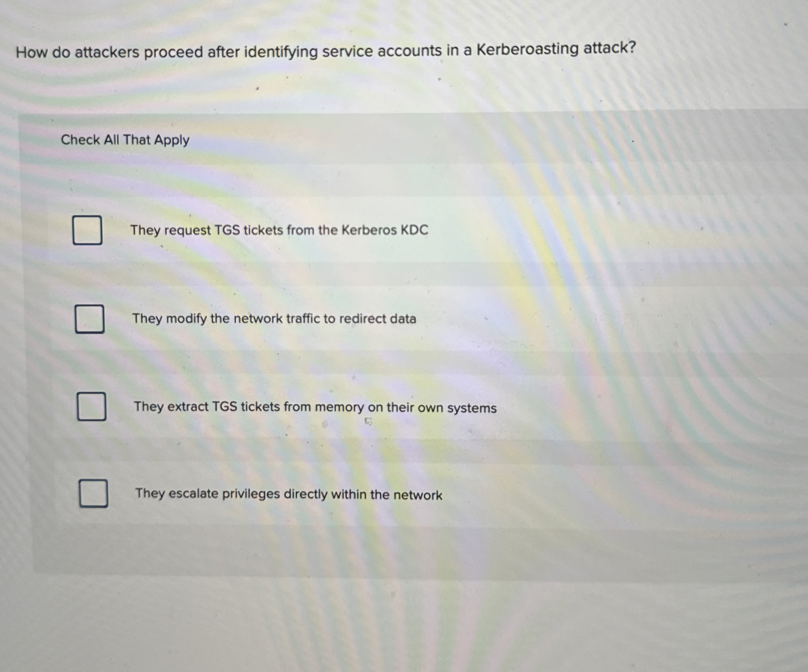This screenshot has height=672, width=808.
Task: Click the answer text about redirecting data
Action: [275, 319]
